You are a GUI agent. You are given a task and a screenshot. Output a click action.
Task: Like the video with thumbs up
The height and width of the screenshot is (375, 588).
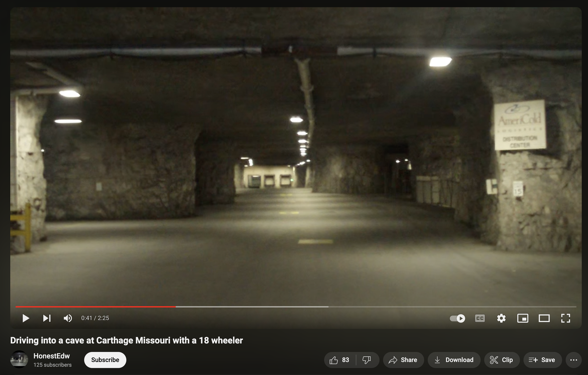[340, 360]
